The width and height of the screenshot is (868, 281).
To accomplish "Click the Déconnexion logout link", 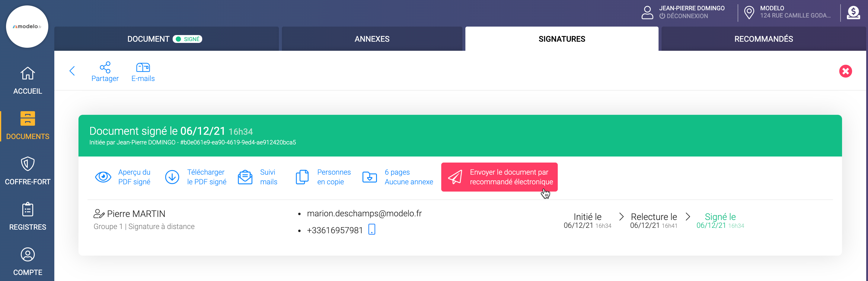I will (x=687, y=16).
